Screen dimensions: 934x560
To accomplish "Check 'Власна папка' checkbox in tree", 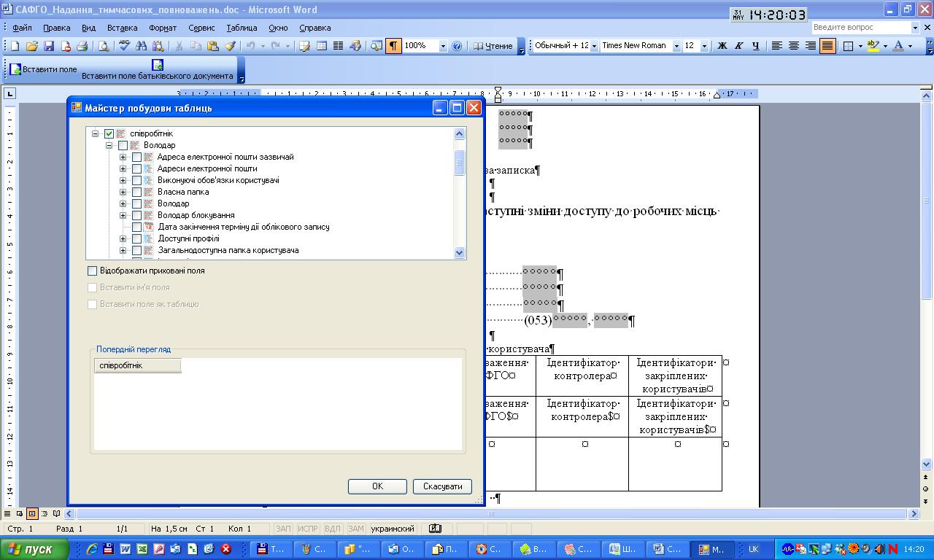I will [x=136, y=192].
